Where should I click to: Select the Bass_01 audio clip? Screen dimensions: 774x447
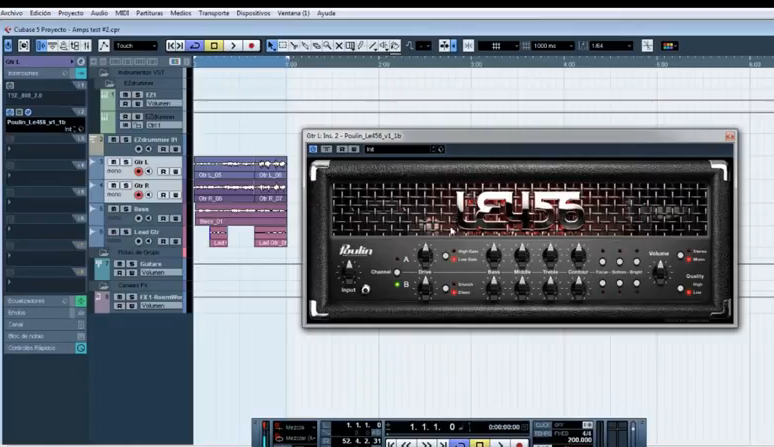(241, 215)
